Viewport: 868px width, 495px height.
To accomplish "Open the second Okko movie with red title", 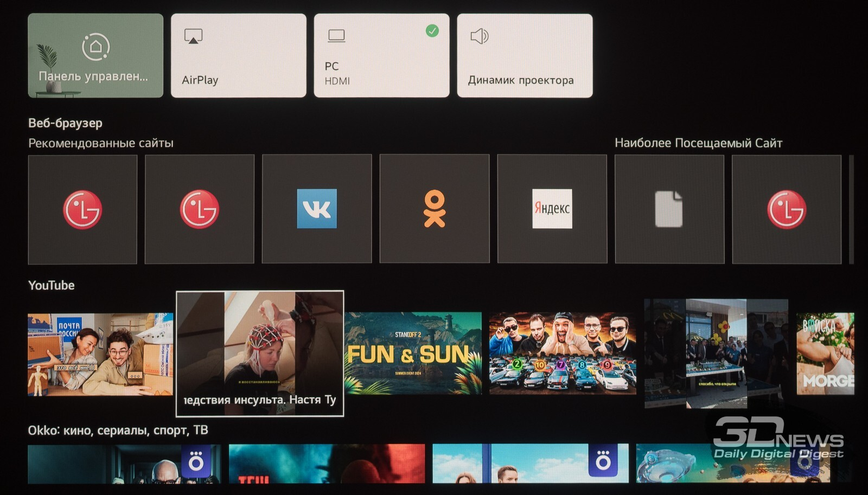I will 327,464.
